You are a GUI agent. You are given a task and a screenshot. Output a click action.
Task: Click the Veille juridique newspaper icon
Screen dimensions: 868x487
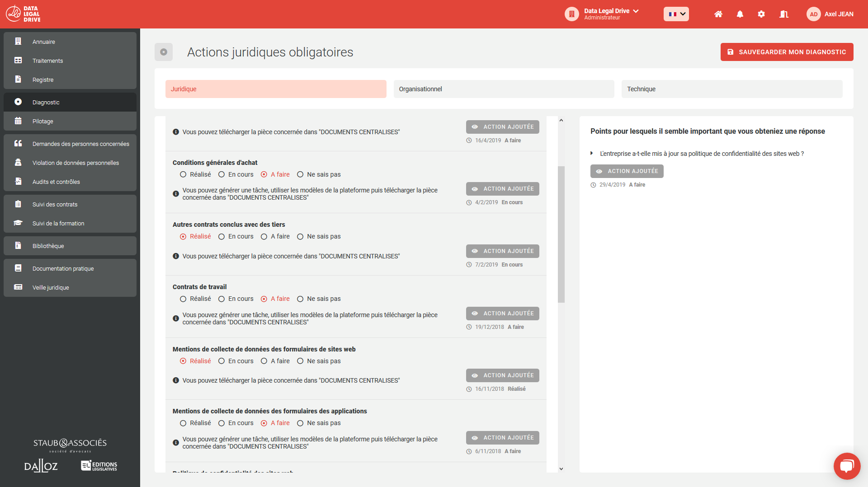(x=18, y=287)
